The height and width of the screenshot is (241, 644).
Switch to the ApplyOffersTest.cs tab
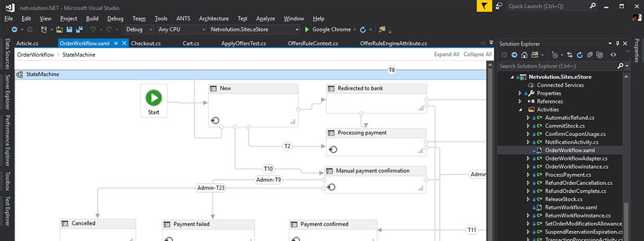[243, 43]
